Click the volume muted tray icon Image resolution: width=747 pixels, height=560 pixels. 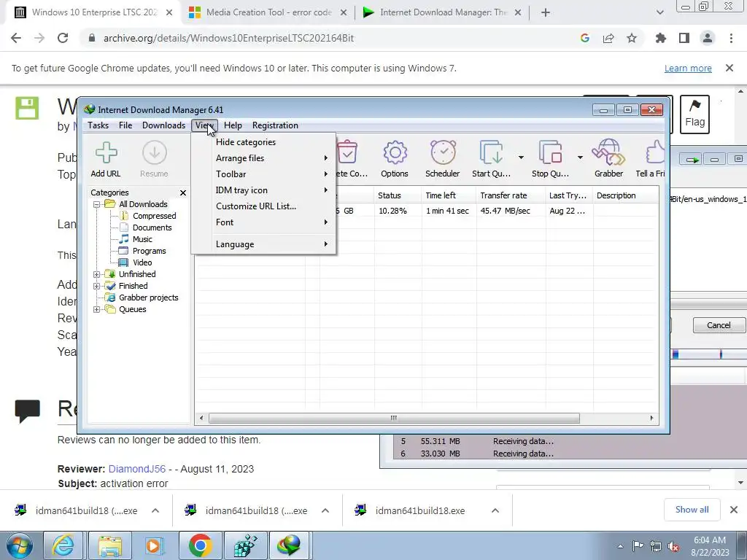click(x=673, y=546)
